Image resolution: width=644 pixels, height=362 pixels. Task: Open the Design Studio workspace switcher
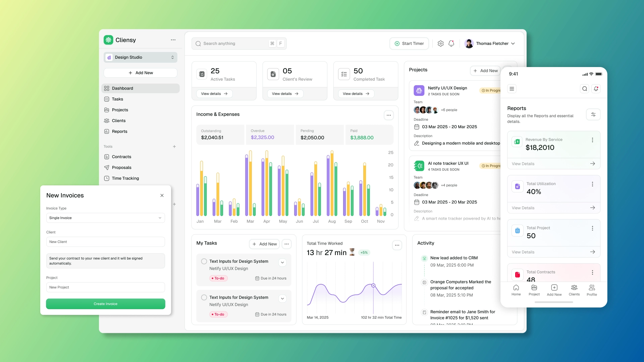click(x=140, y=57)
